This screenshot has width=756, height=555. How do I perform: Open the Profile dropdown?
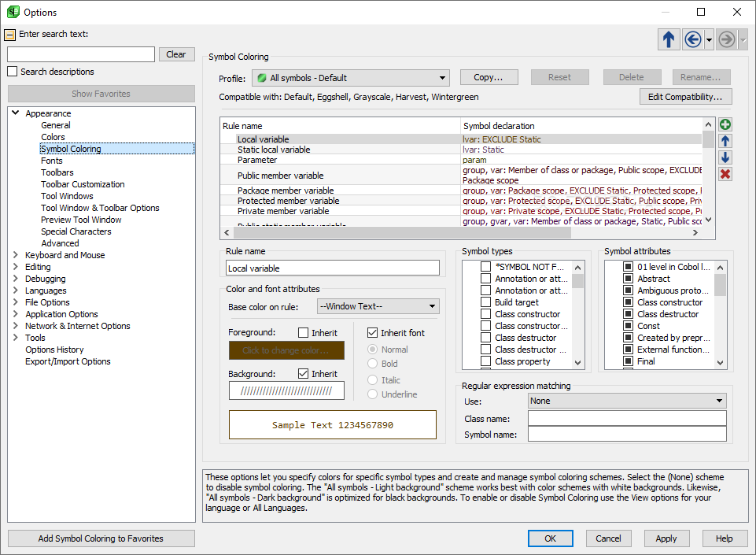pos(351,78)
